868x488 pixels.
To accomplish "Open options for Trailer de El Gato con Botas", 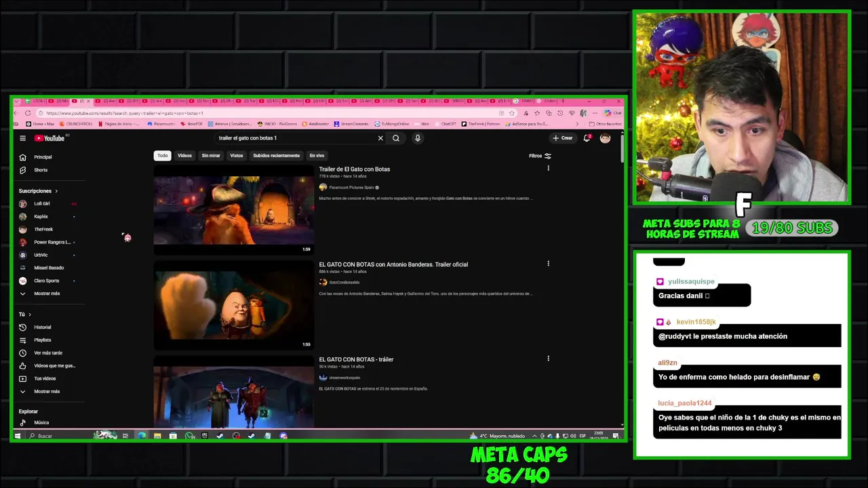I will (x=548, y=168).
